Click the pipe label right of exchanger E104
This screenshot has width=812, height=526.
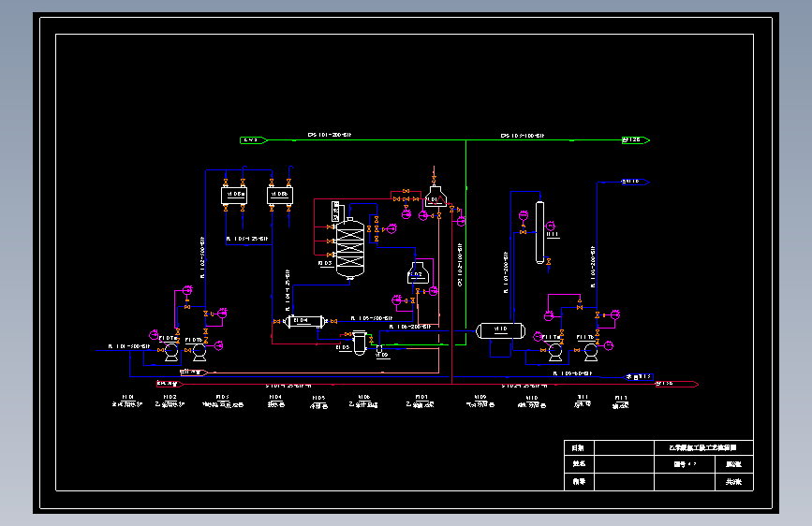point(372,318)
